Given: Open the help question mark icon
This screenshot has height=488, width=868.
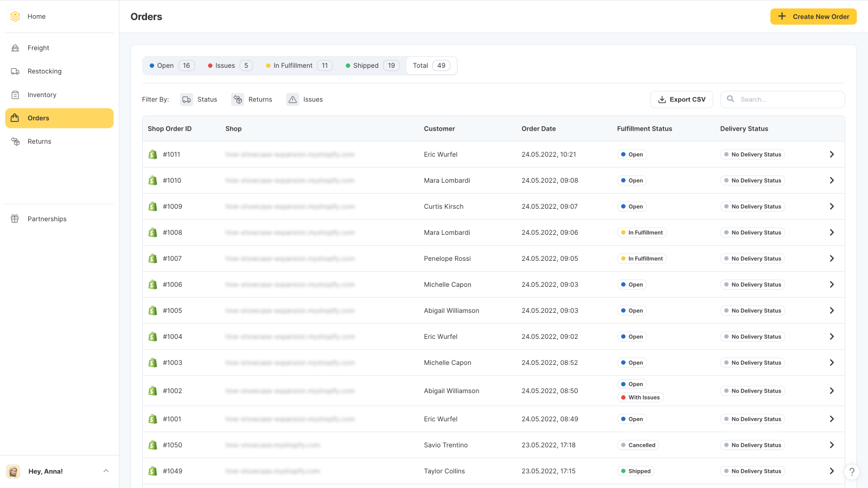Looking at the screenshot, I should click(x=851, y=472).
